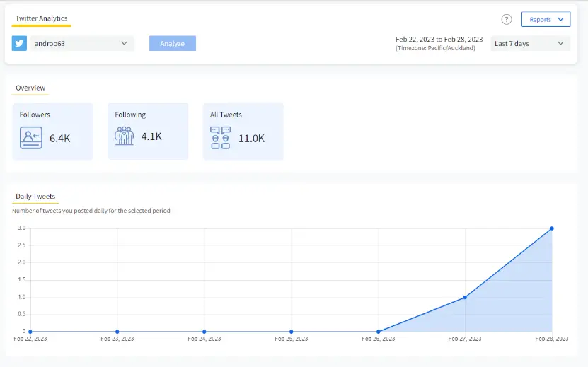588x367 pixels.
Task: Click the Feb 24, 2023 data point
Action: (x=204, y=331)
